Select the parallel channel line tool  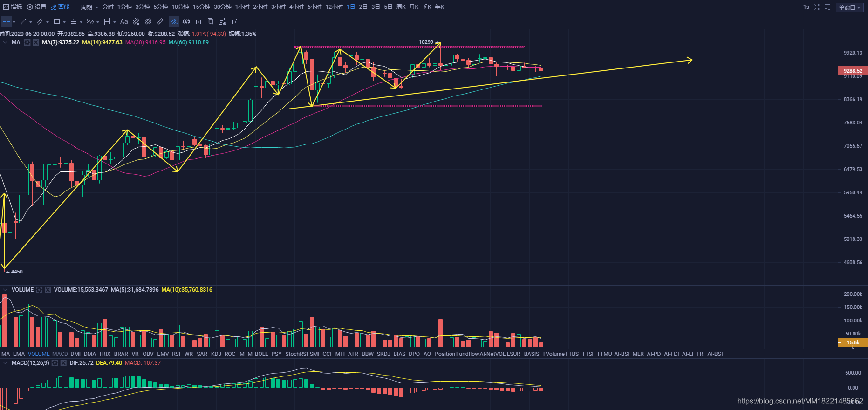(x=40, y=21)
